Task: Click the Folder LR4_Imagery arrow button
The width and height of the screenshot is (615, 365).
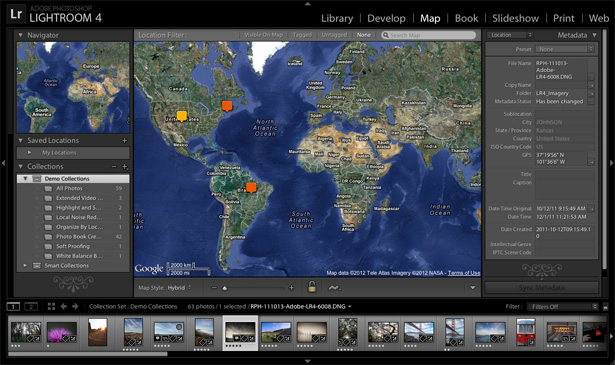Action: [591, 93]
